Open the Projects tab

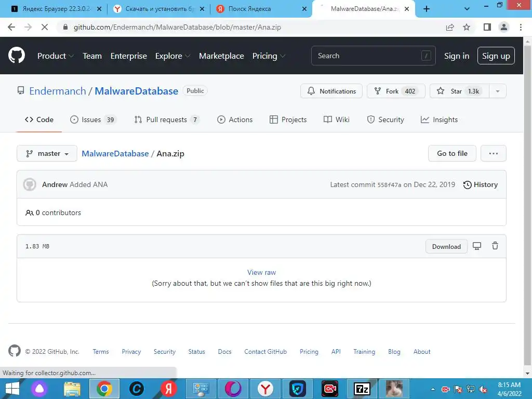tap(288, 119)
